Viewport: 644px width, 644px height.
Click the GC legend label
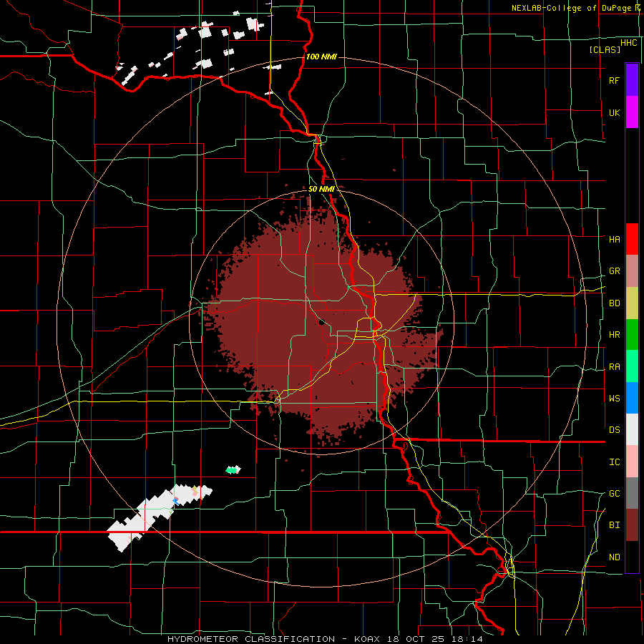click(x=614, y=494)
